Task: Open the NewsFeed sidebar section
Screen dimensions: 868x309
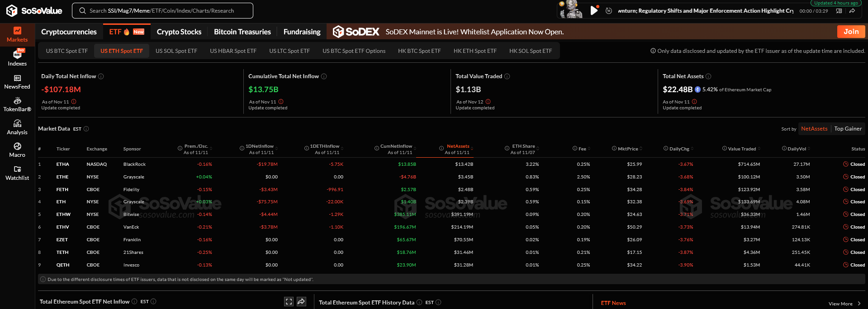Action: 17,82
